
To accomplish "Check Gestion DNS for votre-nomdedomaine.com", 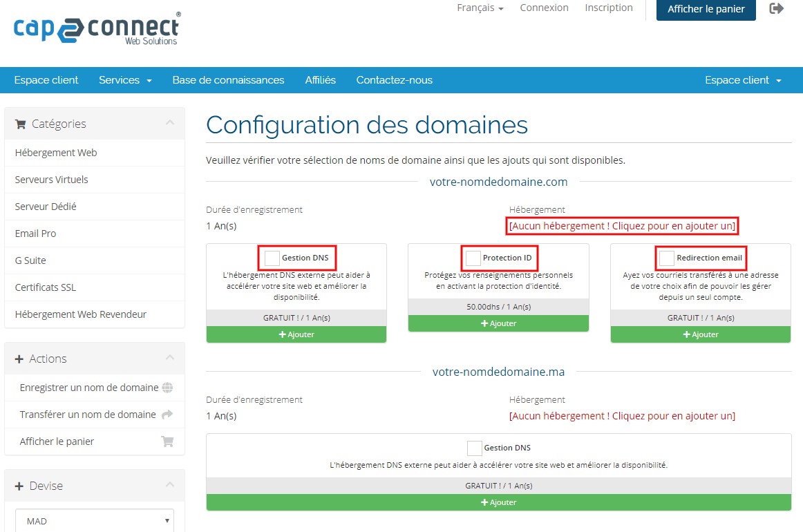I will coord(272,258).
